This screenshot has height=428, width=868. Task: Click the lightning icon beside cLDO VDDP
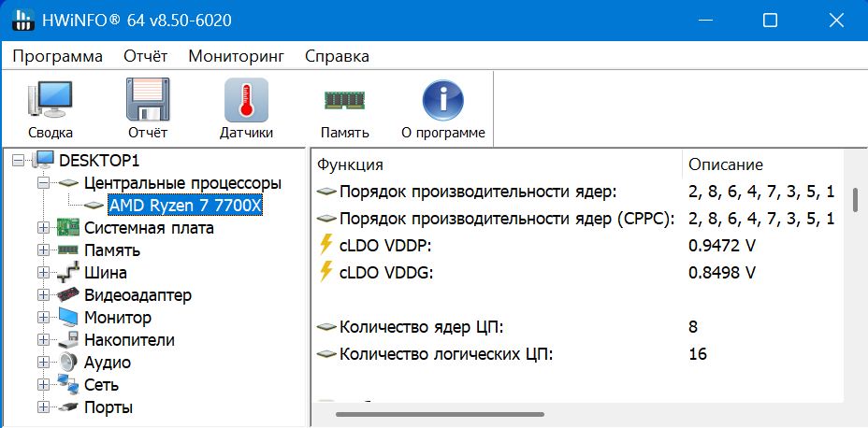(326, 246)
